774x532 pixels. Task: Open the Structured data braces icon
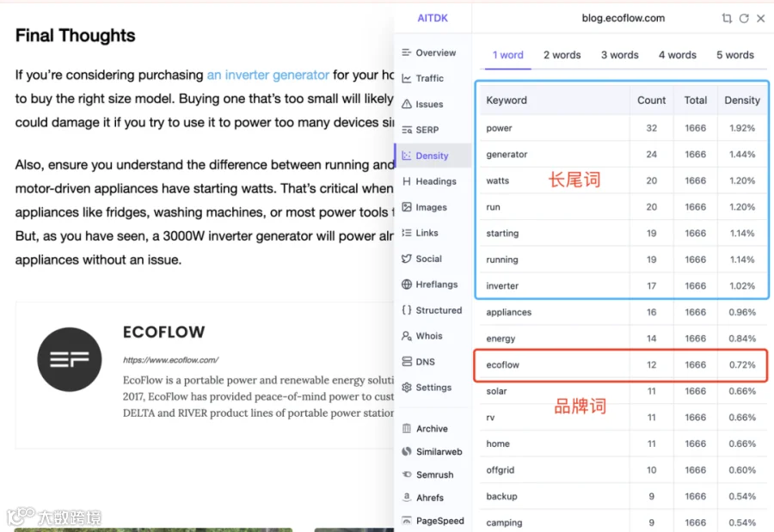406,310
